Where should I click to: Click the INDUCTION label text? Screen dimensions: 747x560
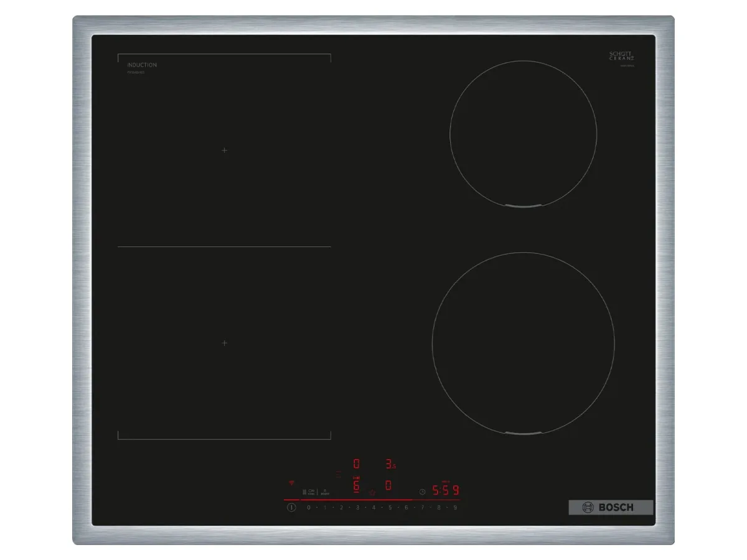[142, 65]
